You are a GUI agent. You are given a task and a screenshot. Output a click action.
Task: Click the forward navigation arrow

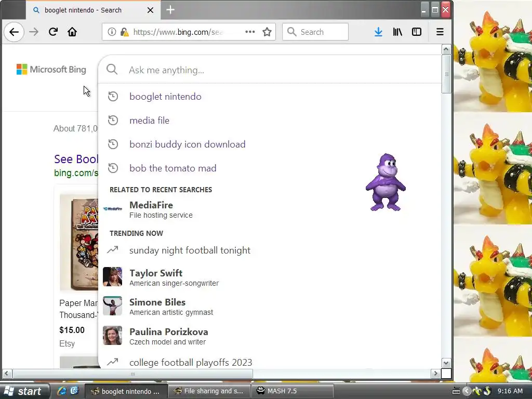34,32
